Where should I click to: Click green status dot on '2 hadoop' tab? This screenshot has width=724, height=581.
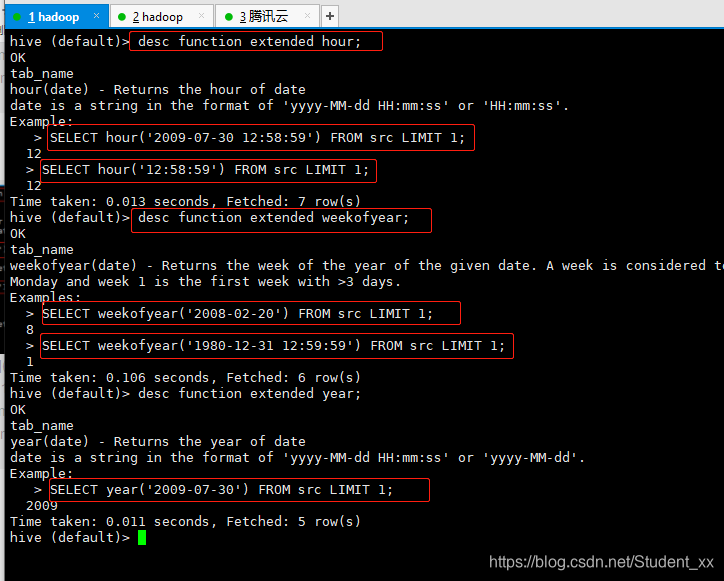(122, 17)
